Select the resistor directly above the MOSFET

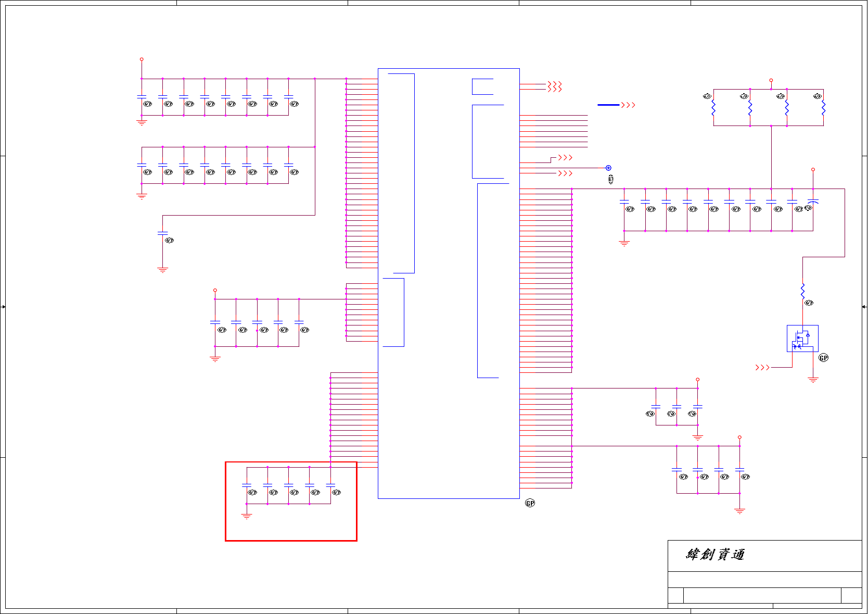(802, 292)
